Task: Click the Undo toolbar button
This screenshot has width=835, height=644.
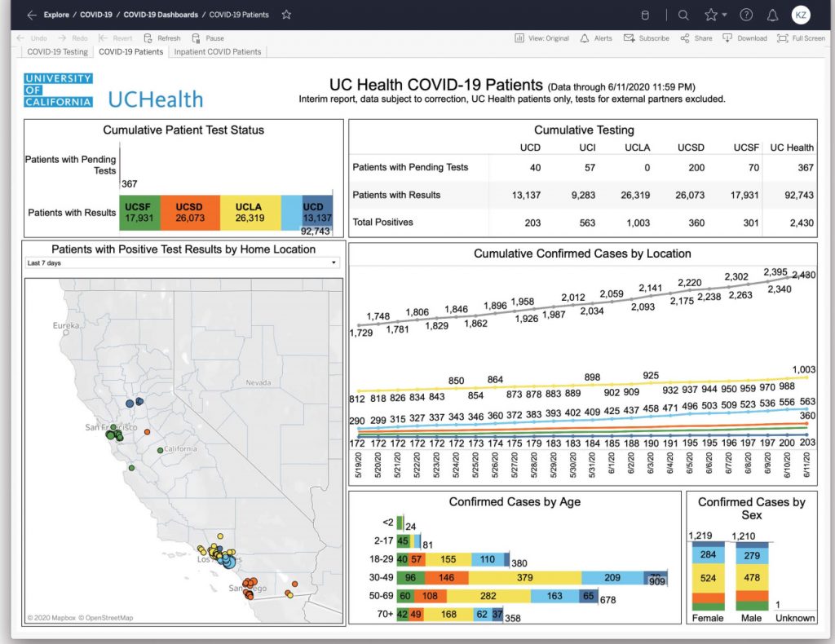Action: point(32,38)
